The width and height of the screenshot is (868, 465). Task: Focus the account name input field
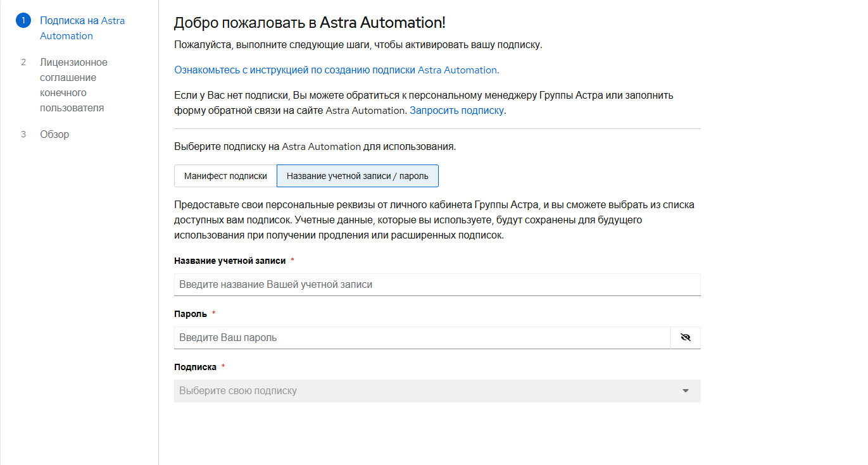coord(437,285)
